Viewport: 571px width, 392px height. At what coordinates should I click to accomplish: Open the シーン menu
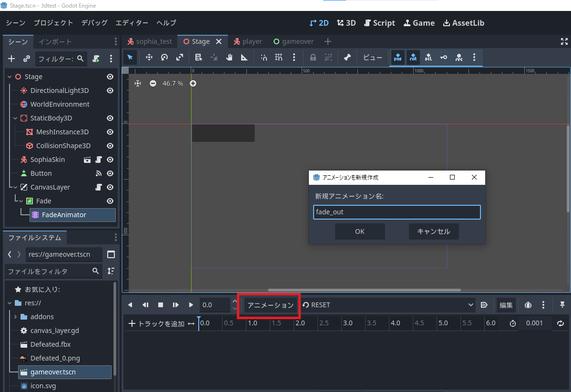point(16,22)
